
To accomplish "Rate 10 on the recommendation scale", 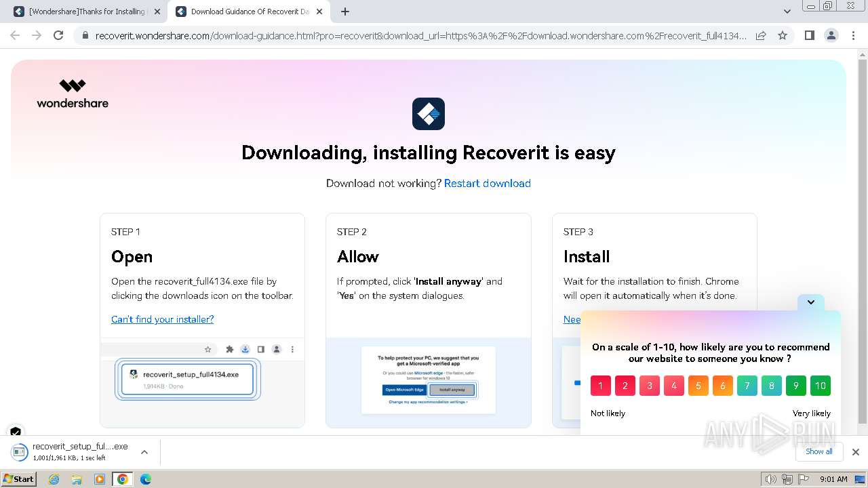I will (821, 386).
